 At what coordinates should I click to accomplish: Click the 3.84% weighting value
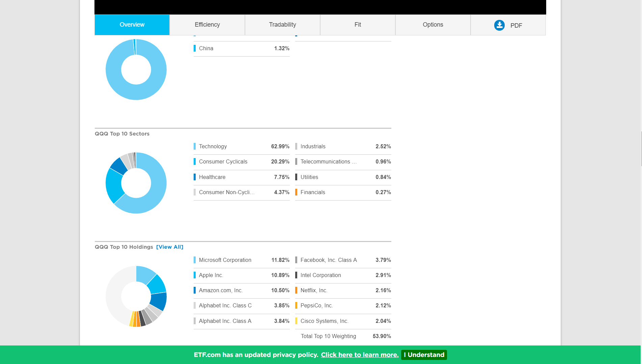pos(282,321)
